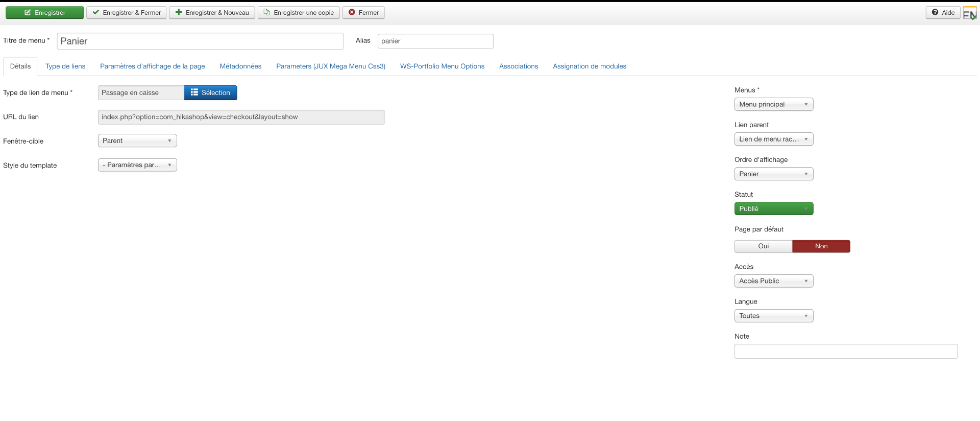This screenshot has width=980, height=421.
Task: Click the Enregistrer save button
Action: 44,13
